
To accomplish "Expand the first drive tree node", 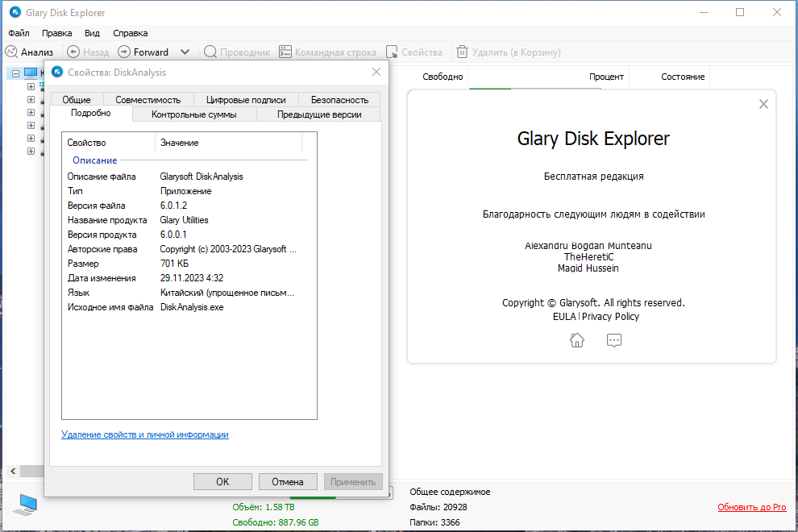I will pos(31,86).
